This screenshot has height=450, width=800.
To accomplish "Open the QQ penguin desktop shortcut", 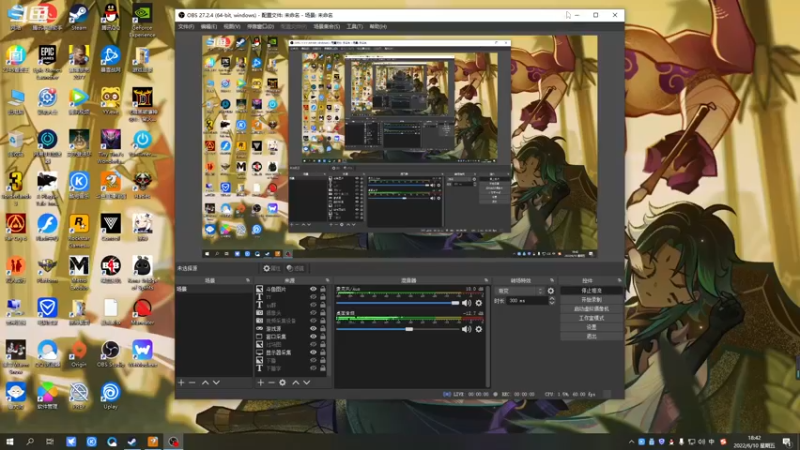I will point(110,17).
